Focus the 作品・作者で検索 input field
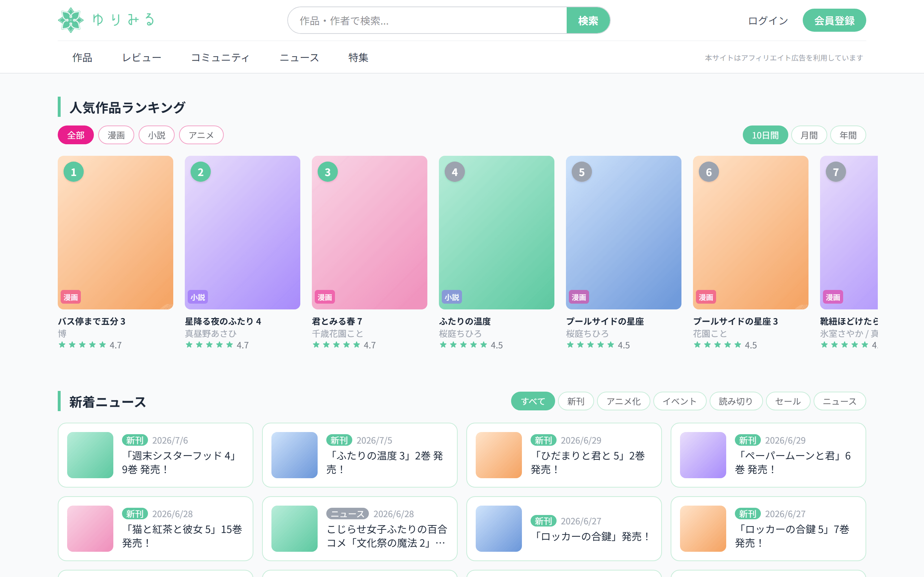Image resolution: width=924 pixels, height=577 pixels. coord(427,20)
